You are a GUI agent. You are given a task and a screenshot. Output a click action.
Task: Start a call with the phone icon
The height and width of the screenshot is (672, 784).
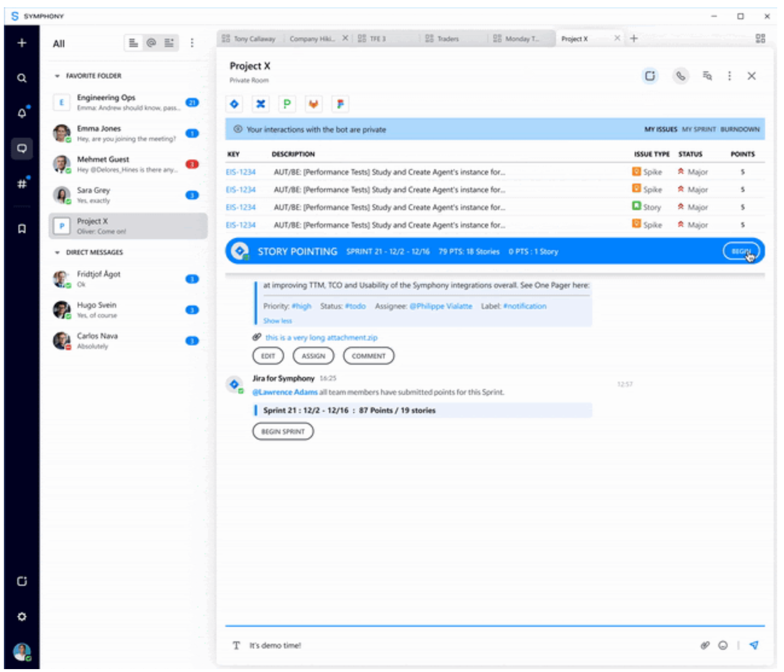pyautogui.click(x=681, y=76)
